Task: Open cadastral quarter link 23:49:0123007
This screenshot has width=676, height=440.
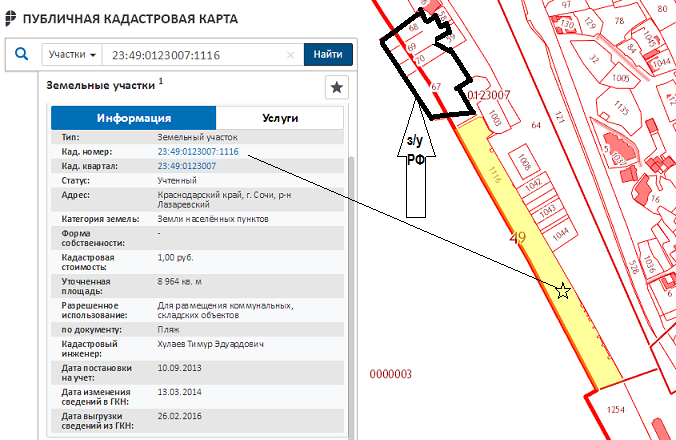Action: tap(187, 166)
